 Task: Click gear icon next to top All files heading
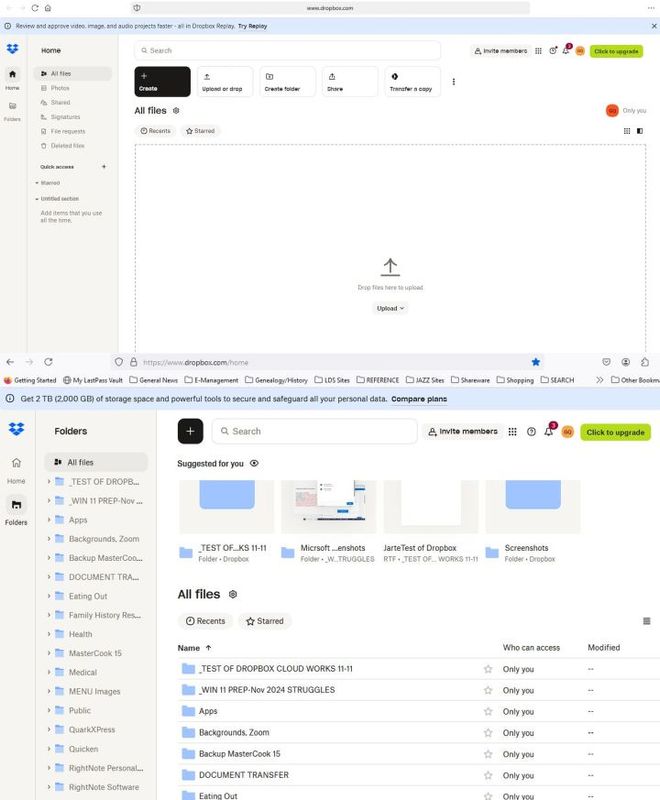click(x=176, y=111)
